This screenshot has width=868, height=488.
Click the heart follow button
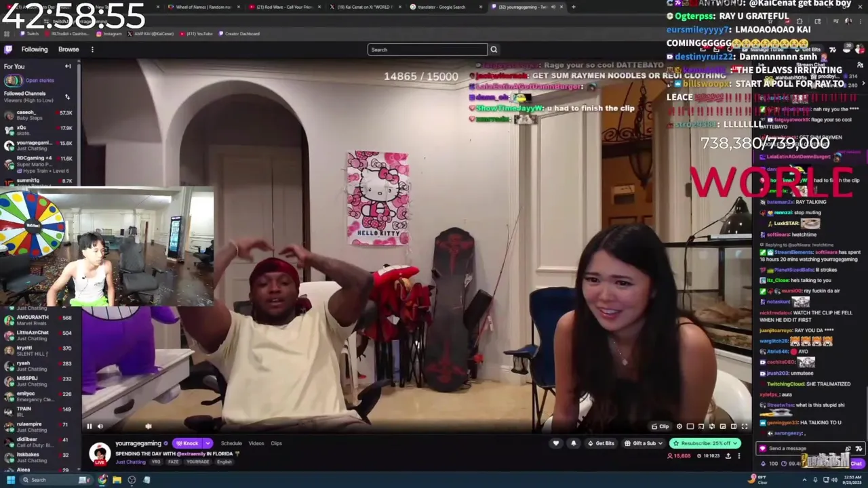pos(556,443)
